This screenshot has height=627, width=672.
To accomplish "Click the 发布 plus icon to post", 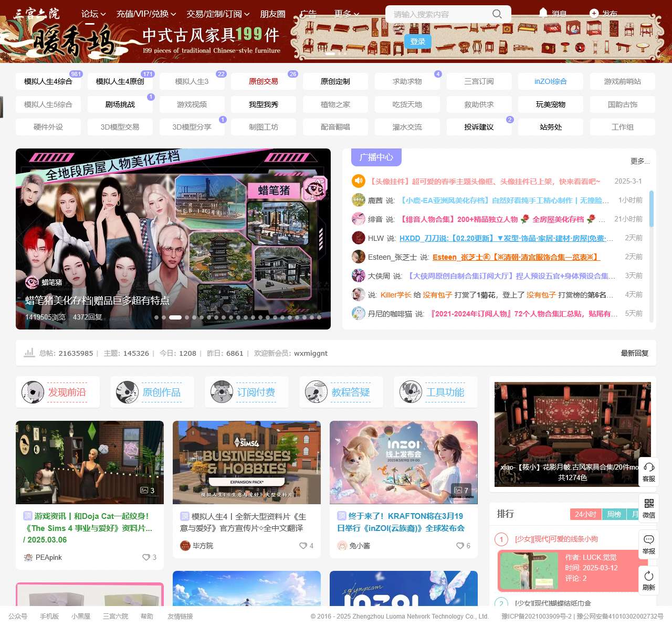I will (x=593, y=13).
